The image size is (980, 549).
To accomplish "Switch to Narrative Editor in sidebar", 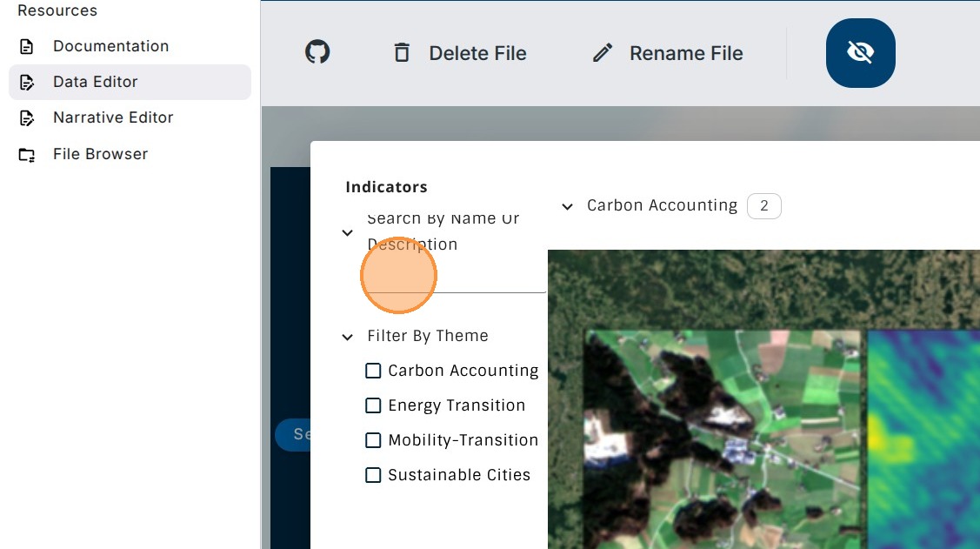I will pos(112,117).
